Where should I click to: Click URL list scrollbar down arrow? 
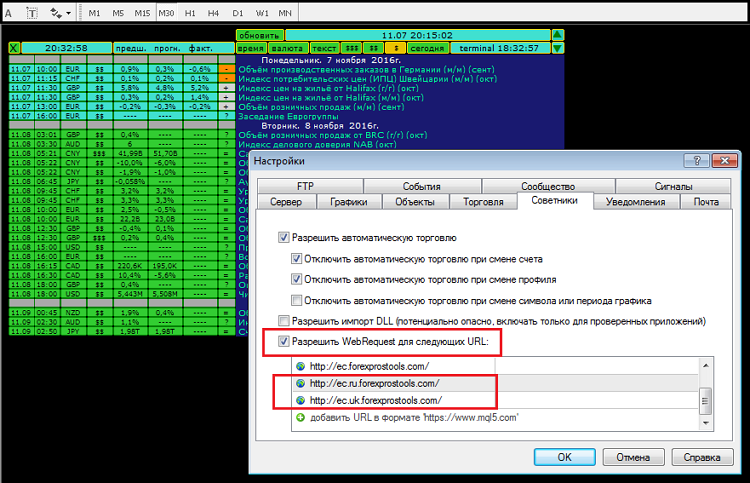706,423
